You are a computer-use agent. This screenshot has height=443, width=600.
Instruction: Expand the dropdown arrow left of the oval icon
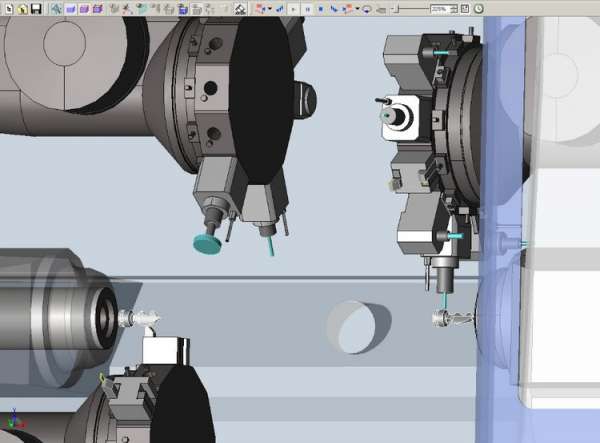click(x=358, y=8)
